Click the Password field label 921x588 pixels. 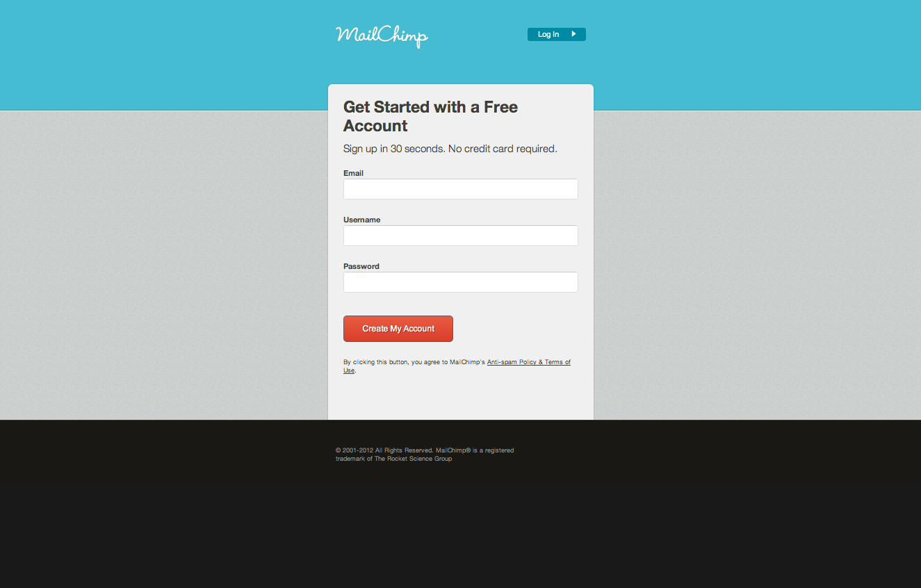click(361, 266)
